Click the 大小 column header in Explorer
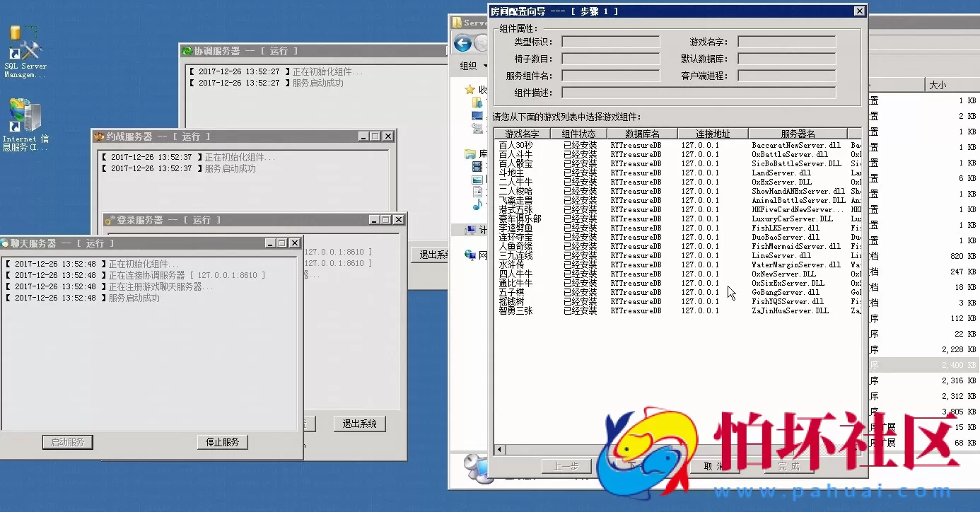The width and height of the screenshot is (980, 512). coord(937,85)
